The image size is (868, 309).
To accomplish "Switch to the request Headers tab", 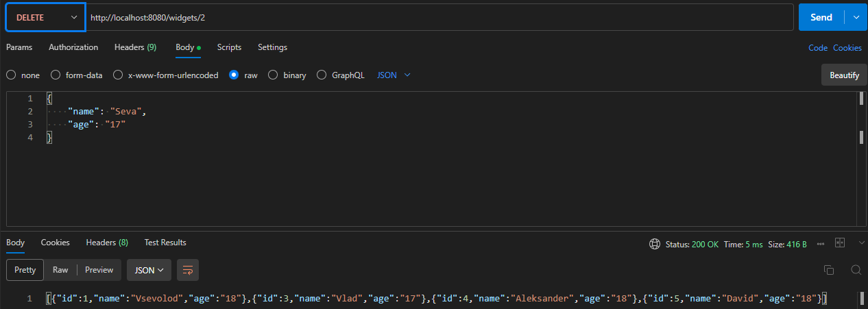I will (135, 47).
